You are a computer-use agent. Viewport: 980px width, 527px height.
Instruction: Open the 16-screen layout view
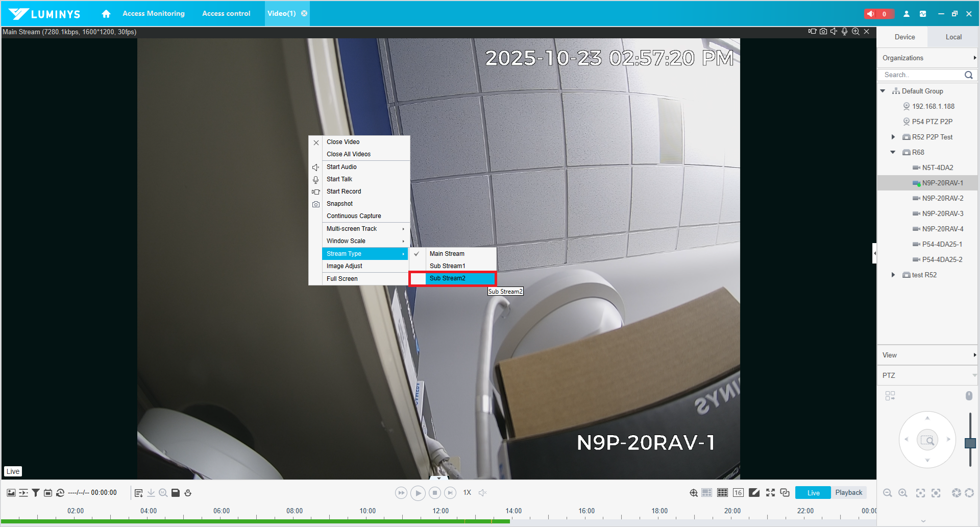(738, 493)
